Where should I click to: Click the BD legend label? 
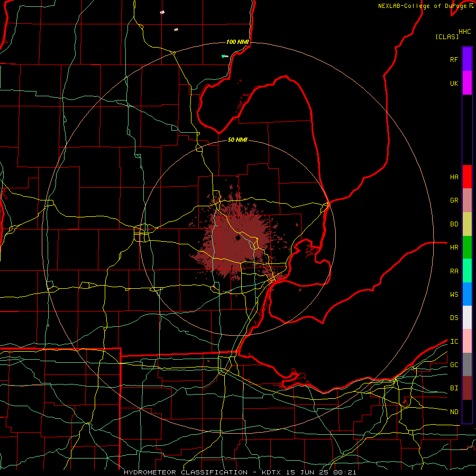[454, 224]
